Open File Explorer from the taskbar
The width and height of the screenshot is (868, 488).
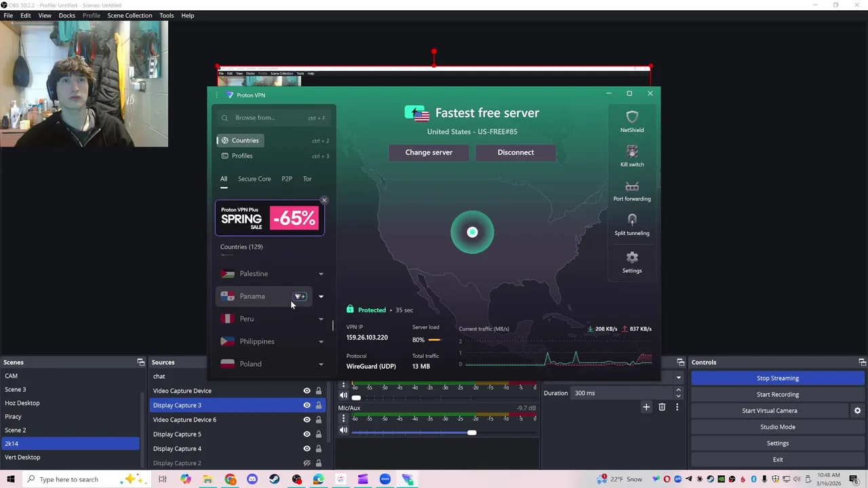coord(208,479)
